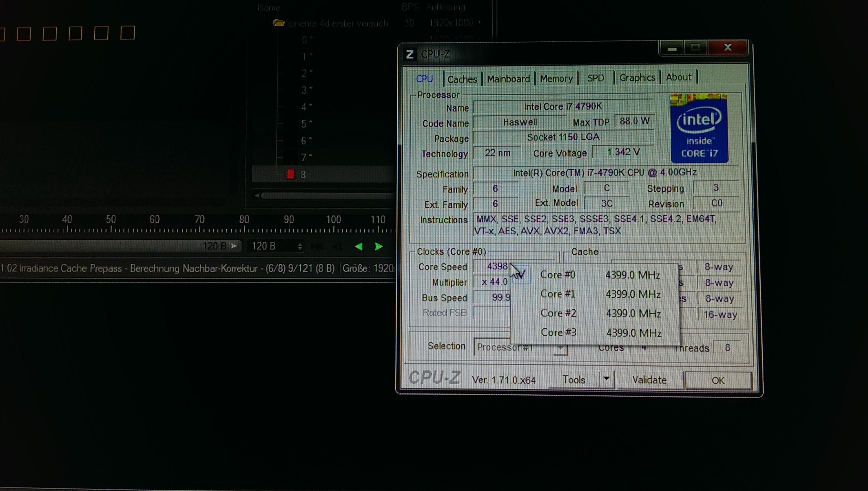The width and height of the screenshot is (868, 491).
Task: Click the red render icon on frame 8
Action: pyautogui.click(x=290, y=174)
